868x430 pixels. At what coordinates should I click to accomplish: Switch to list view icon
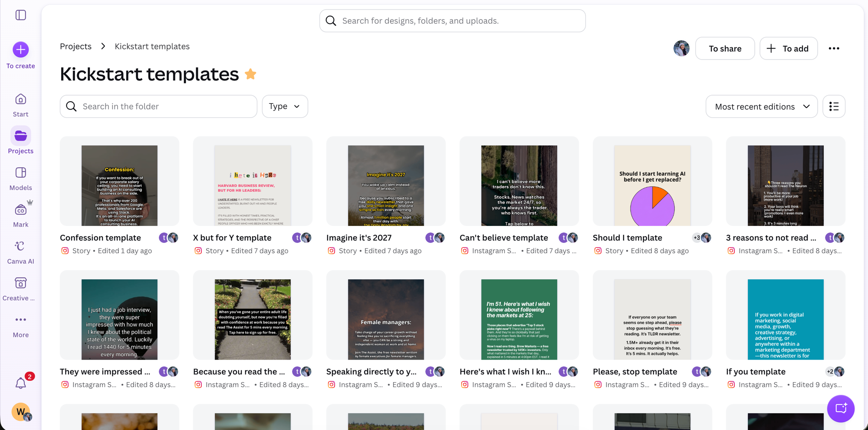(834, 106)
